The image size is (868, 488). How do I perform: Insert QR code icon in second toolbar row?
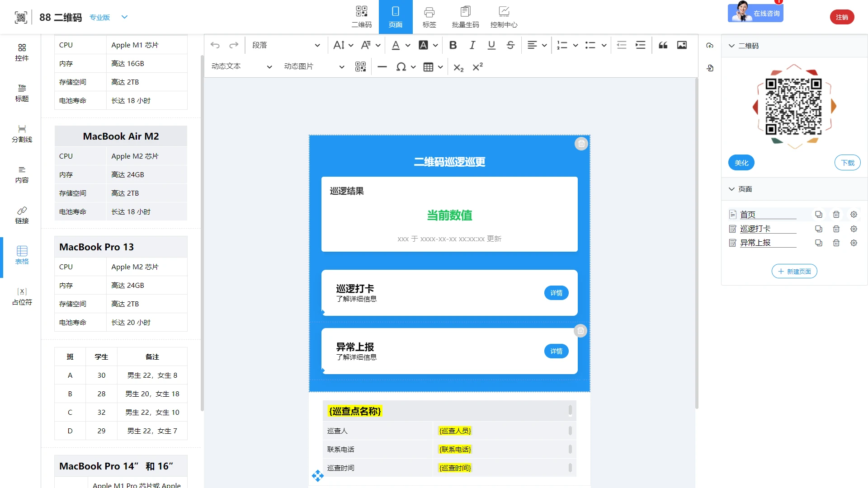(360, 67)
